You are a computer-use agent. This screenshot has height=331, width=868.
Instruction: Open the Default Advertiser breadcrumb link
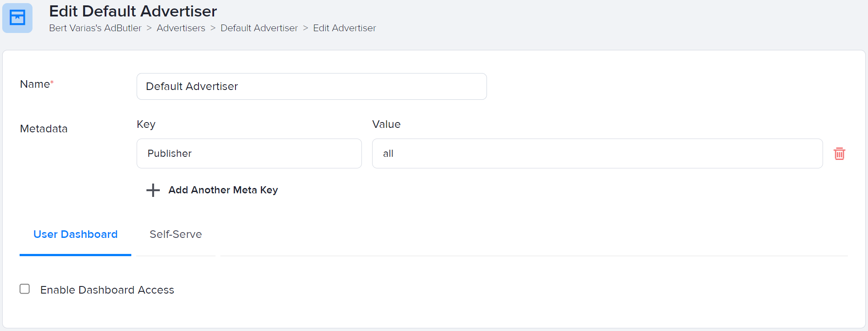coord(259,28)
